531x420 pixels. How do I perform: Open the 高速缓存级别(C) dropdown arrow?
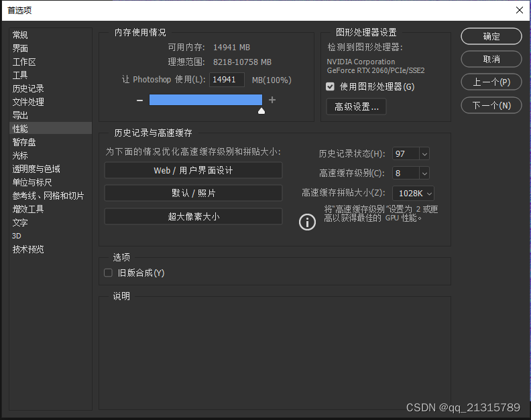(x=424, y=173)
